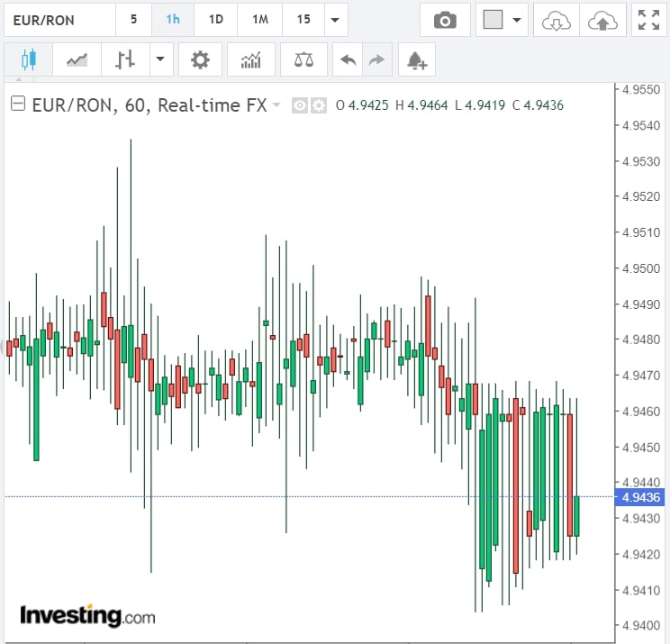
Task: Toggle EUR/RON series visibility eye
Action: pos(301,105)
